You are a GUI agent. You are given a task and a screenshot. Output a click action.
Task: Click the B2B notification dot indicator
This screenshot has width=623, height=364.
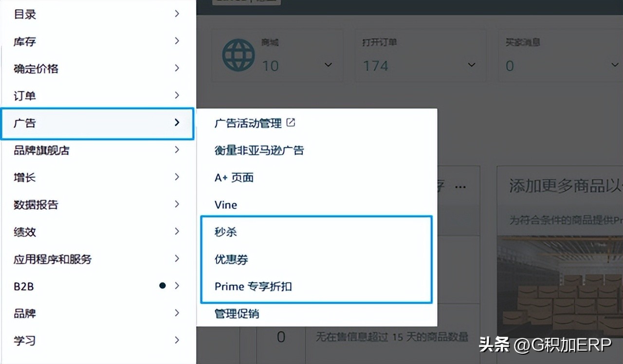tap(163, 286)
